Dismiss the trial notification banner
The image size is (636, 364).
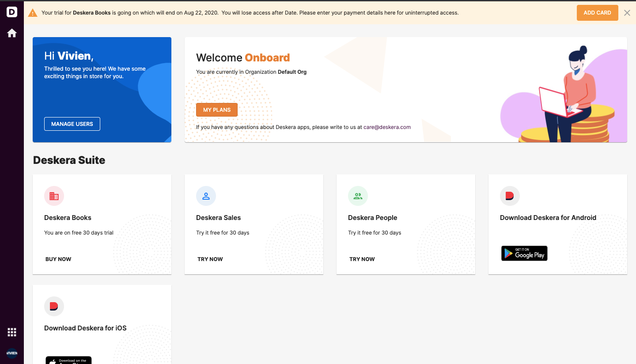(627, 13)
